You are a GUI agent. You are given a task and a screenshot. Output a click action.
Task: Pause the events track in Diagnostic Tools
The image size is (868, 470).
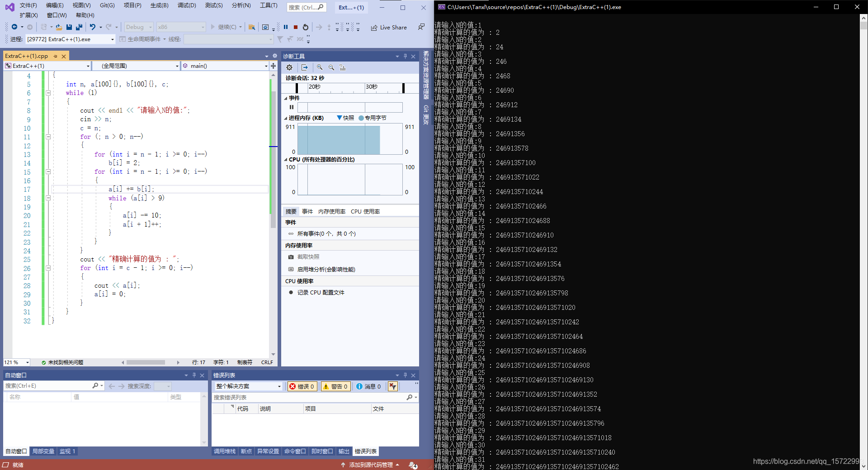pyautogui.click(x=292, y=107)
